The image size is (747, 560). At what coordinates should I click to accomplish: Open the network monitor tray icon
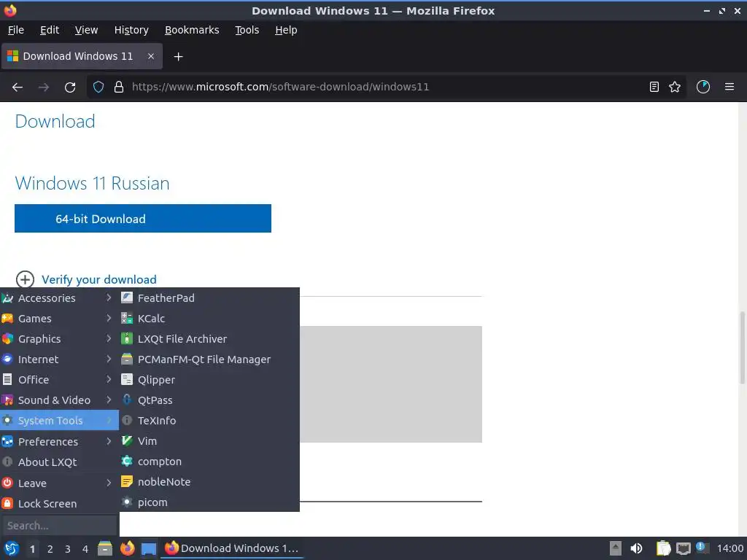coord(684,548)
